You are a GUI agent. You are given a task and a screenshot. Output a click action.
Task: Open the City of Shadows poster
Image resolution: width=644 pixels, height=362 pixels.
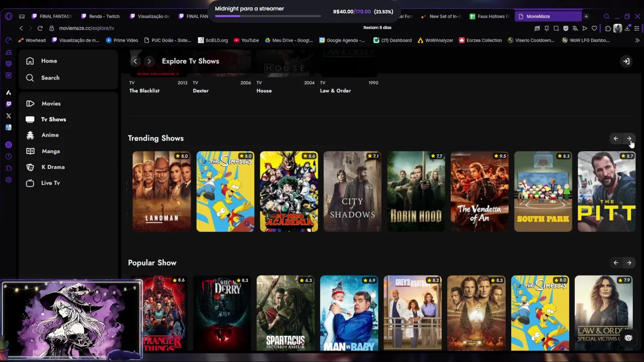352,192
